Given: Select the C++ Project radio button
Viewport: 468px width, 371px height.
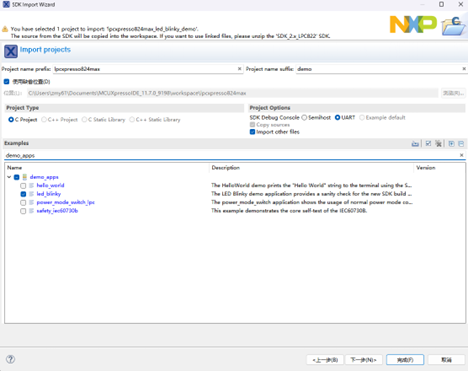Looking at the screenshot, I should (44, 119).
